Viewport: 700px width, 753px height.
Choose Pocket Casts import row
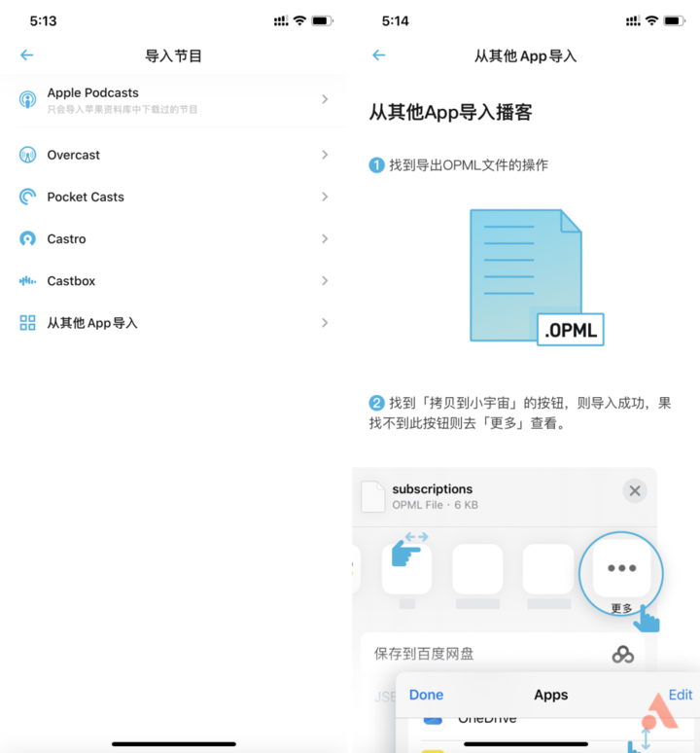click(x=174, y=197)
